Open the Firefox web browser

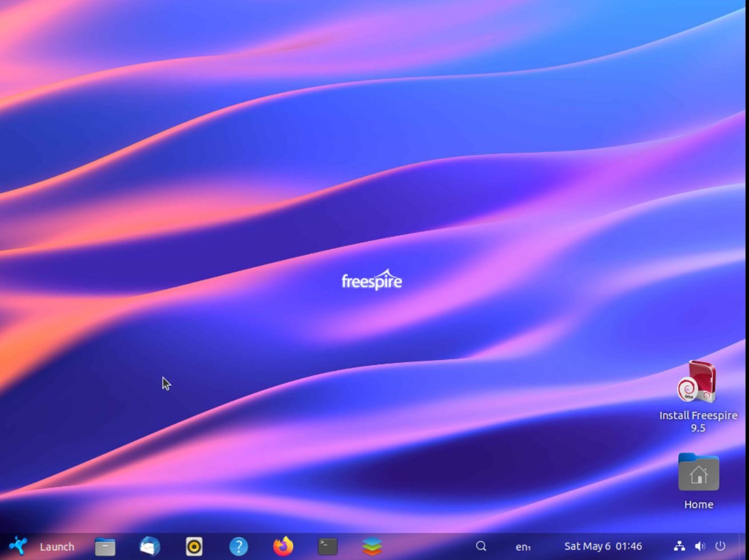pos(283,547)
